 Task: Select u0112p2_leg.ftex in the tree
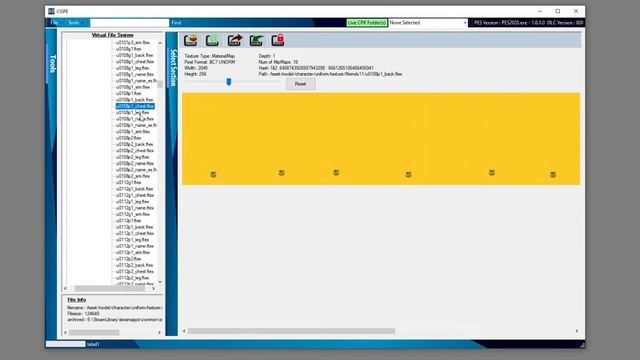coord(133,278)
